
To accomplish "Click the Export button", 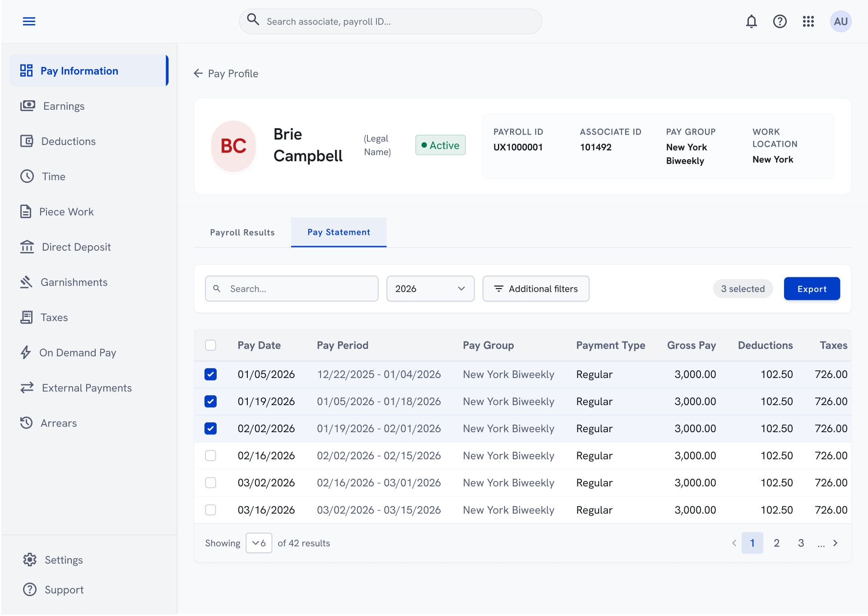I will point(812,289).
